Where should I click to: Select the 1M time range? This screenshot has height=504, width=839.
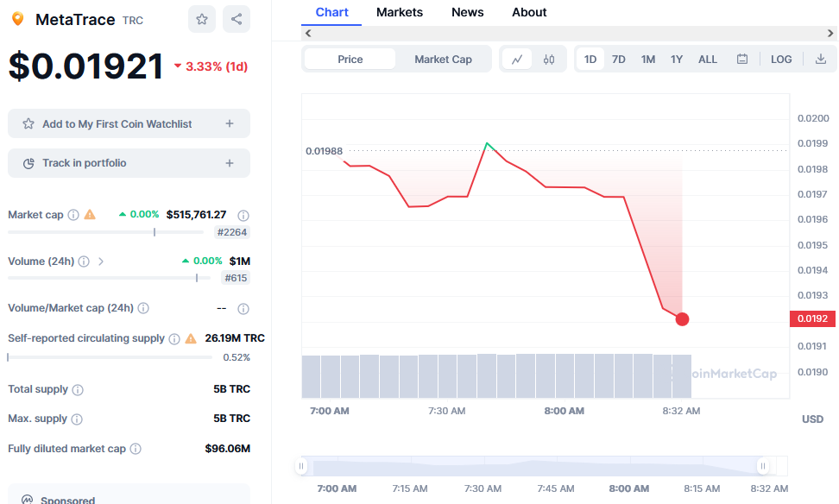[648, 60]
